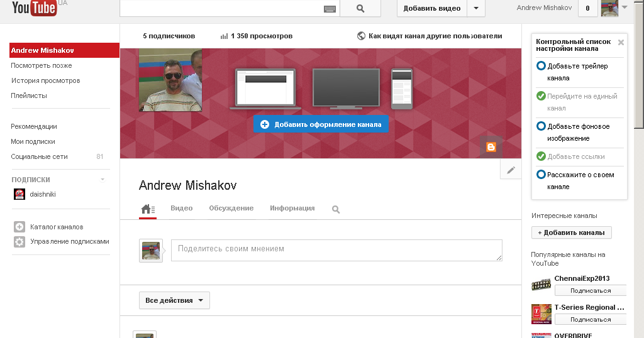Select Расскажите о своем канале item
The width and height of the screenshot is (644, 338).
point(579,181)
